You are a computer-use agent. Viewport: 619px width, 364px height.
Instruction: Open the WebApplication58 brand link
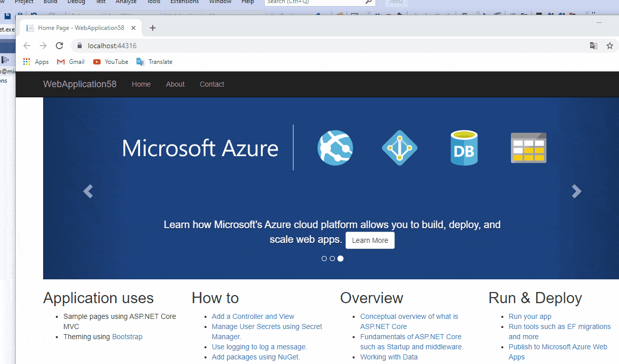pos(80,84)
